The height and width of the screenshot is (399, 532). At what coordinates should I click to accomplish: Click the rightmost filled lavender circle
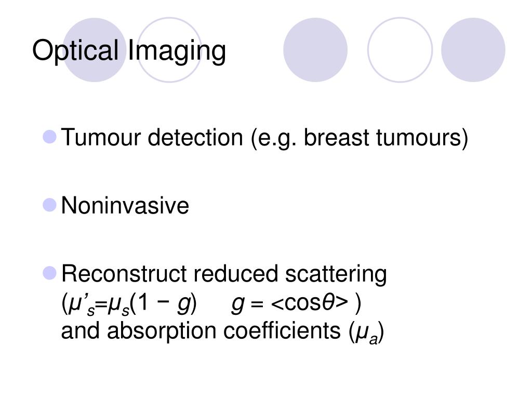(x=473, y=50)
